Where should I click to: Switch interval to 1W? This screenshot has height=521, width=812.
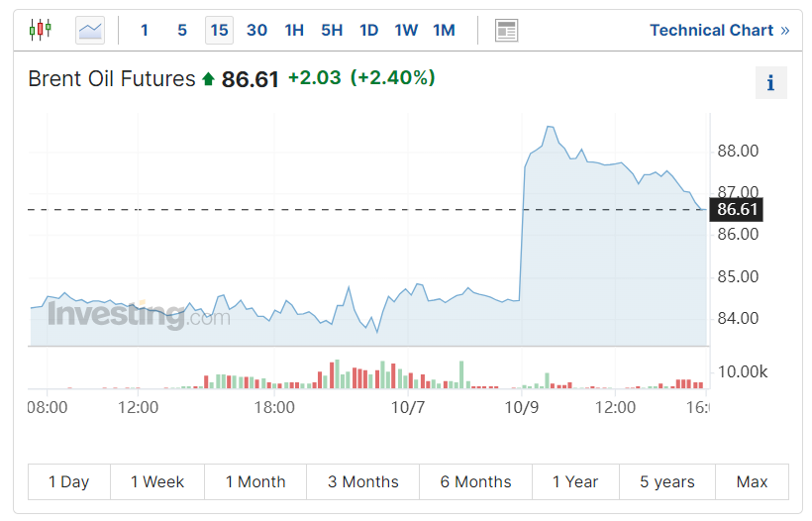(x=406, y=31)
